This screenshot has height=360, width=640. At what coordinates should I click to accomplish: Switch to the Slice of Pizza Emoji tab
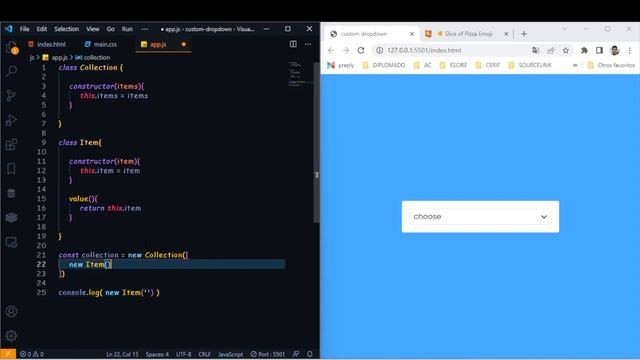469,34
